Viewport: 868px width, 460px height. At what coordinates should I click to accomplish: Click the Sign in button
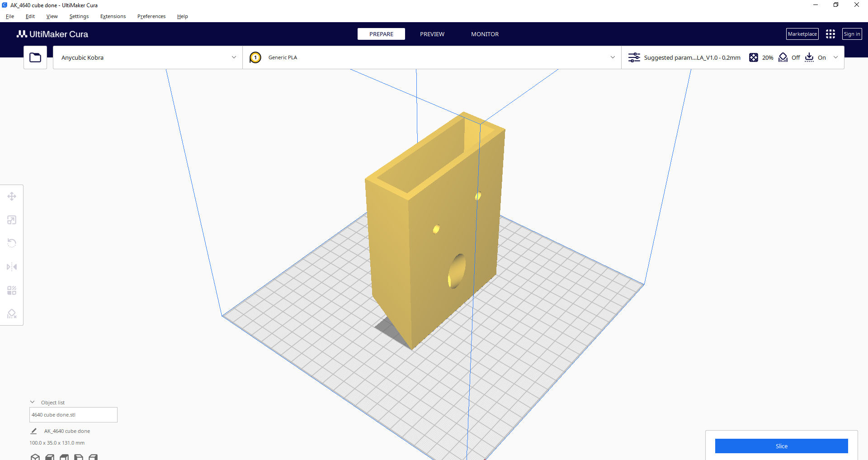[852, 34]
